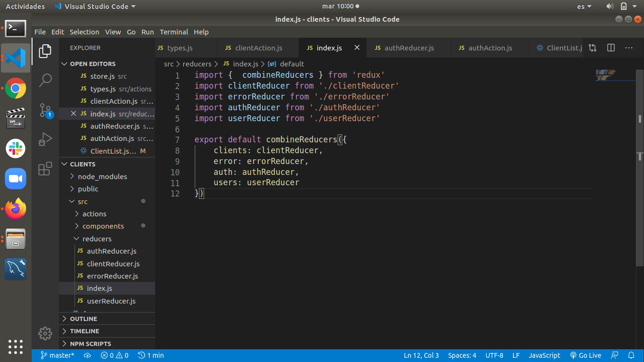Open the Source Control compare changes icon
Screen dimensions: 644x362
pyautogui.click(x=593, y=48)
